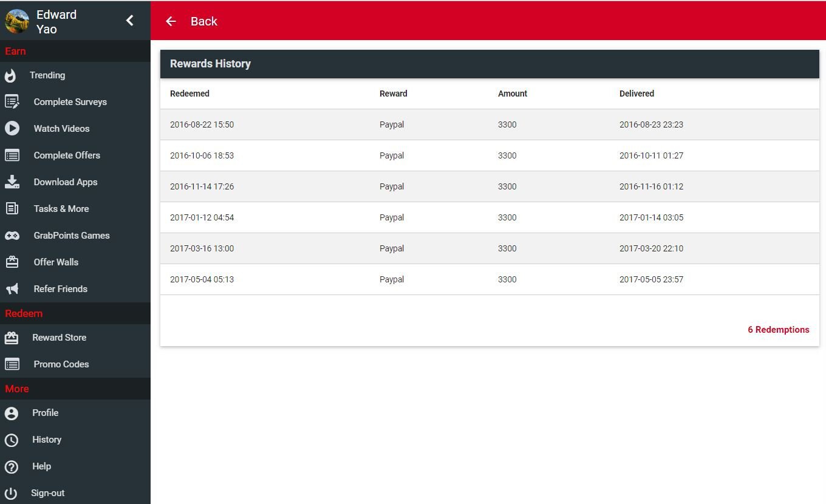Open Help page
The height and width of the screenshot is (504, 826).
click(x=41, y=466)
